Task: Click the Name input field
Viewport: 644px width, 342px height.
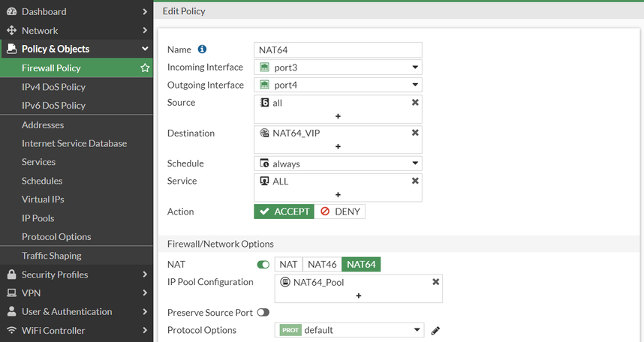Action: (x=338, y=49)
